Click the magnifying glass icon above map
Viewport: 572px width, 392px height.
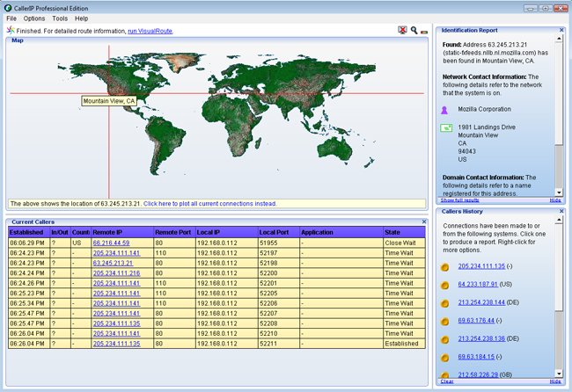(414, 30)
